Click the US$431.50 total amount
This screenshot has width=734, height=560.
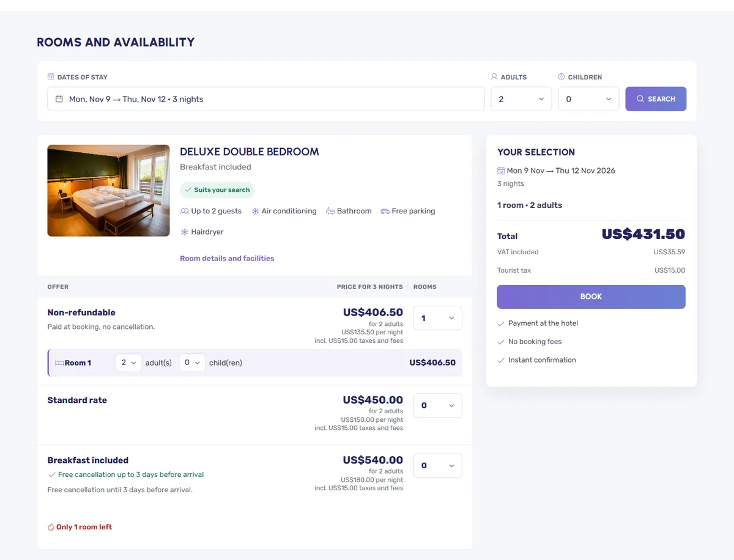[x=643, y=234]
